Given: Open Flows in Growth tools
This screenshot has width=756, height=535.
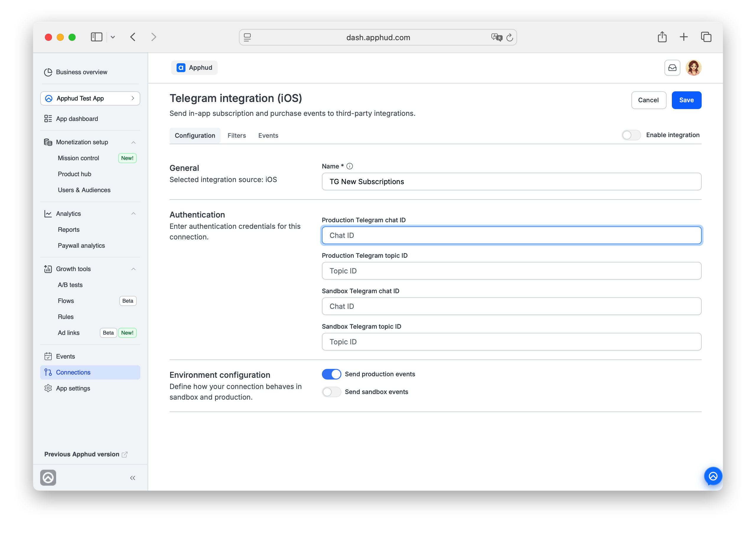Looking at the screenshot, I should pos(66,301).
